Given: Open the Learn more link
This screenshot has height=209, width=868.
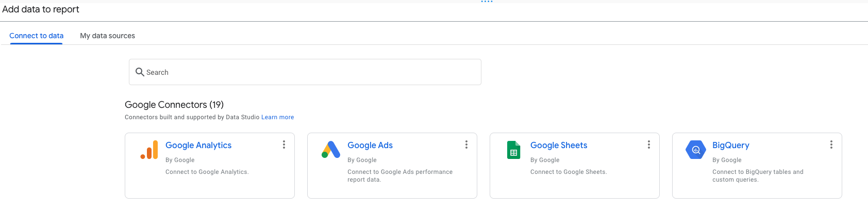Looking at the screenshot, I should point(277,117).
